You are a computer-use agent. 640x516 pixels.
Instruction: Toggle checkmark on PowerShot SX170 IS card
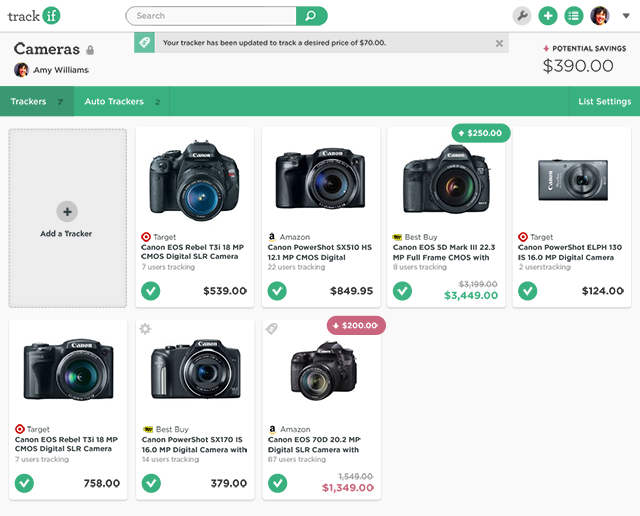click(151, 483)
